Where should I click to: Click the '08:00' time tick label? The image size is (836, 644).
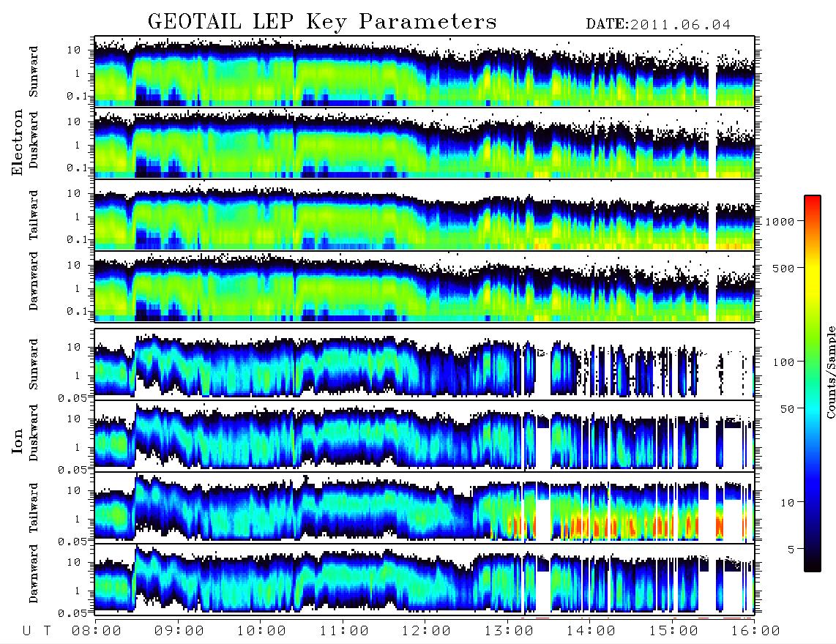click(97, 631)
